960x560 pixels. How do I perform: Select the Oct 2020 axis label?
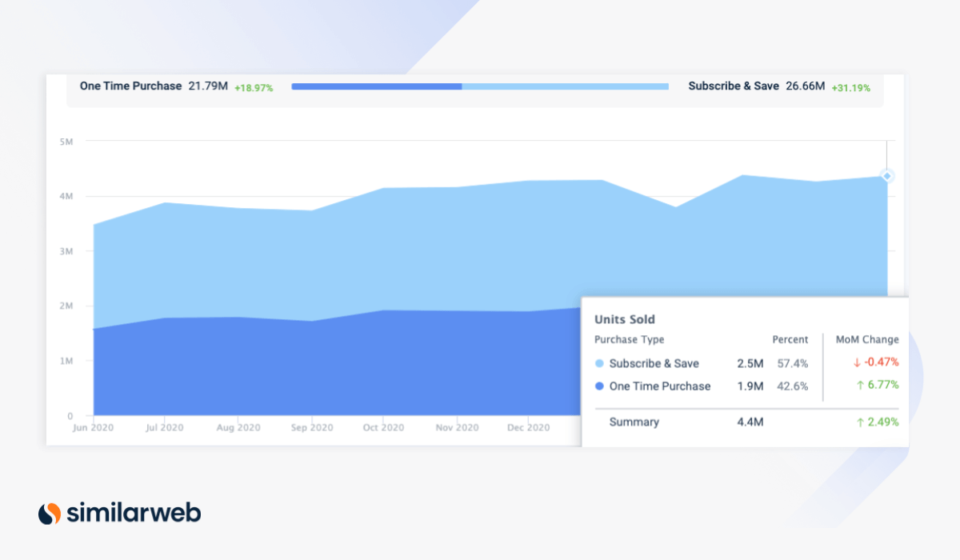click(x=382, y=428)
